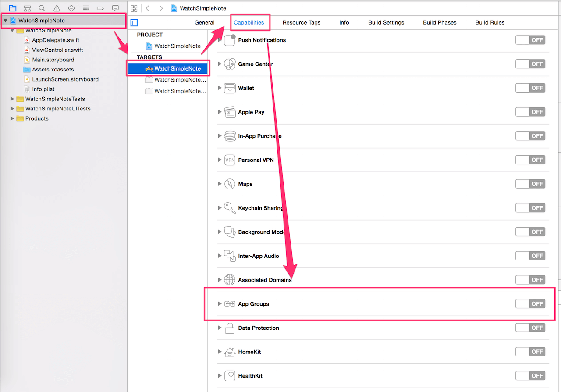561x392 pixels.
Task: Open the Find navigator magnifier icon
Action: [42, 8]
